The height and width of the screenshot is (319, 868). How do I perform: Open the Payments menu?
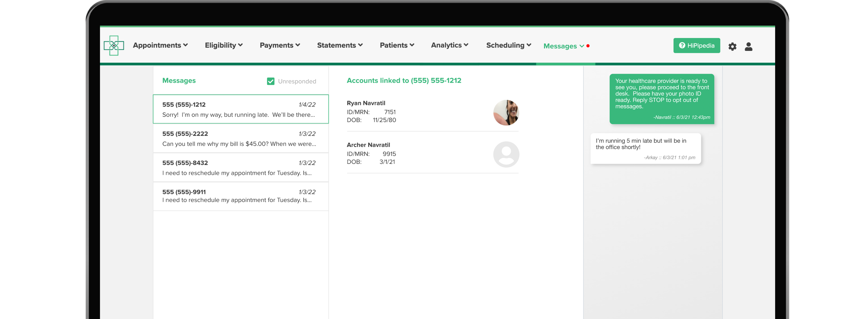[x=280, y=45]
